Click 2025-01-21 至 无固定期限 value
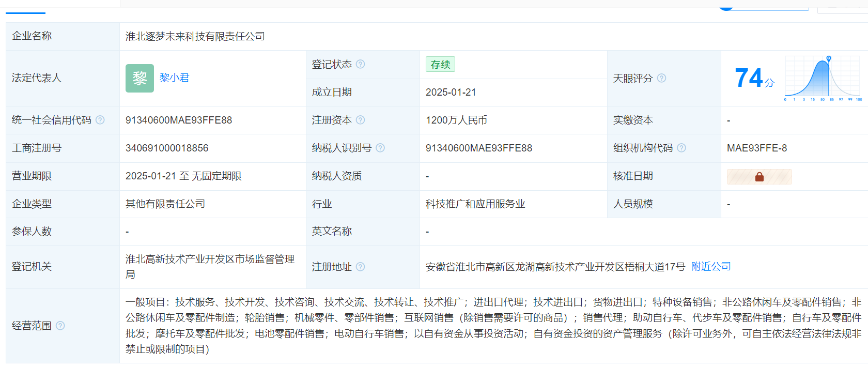The width and height of the screenshot is (868, 367). (x=183, y=176)
